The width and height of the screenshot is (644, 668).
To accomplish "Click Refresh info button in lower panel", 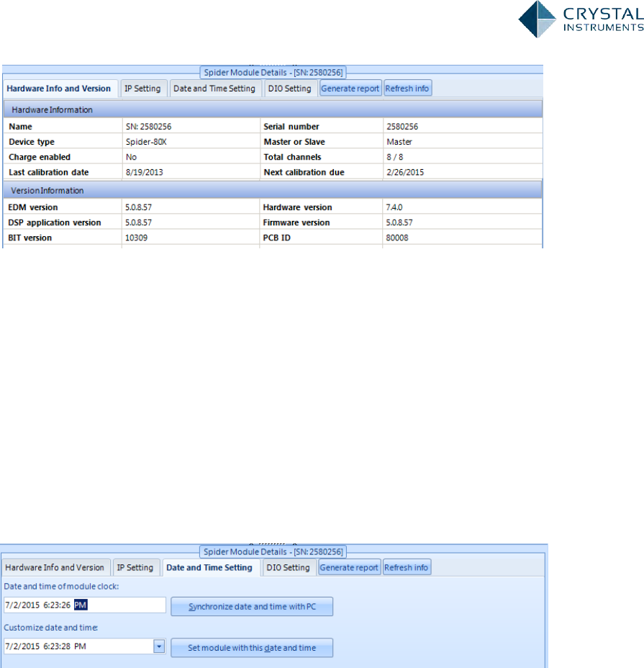I will tap(407, 567).
